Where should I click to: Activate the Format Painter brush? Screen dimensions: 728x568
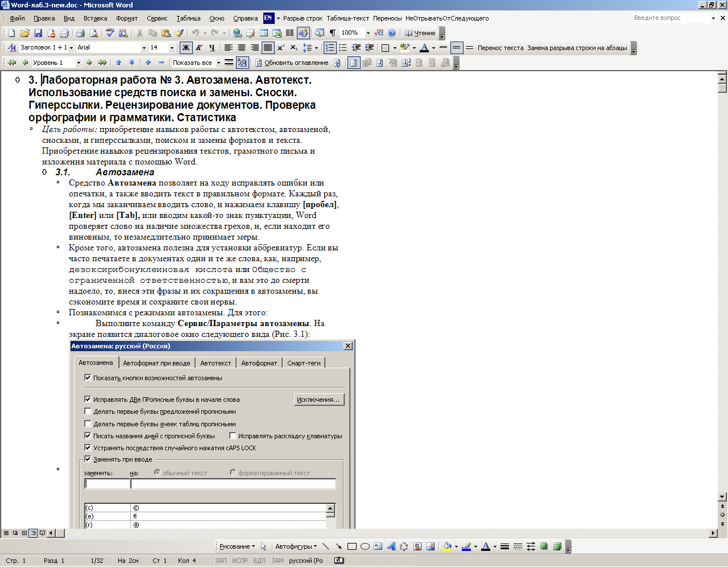pos(180,33)
